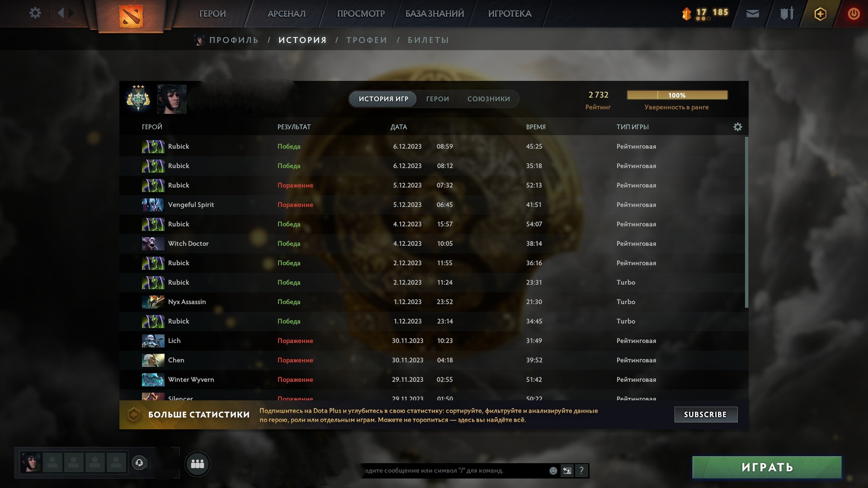Click the ДАТА column header

click(399, 127)
